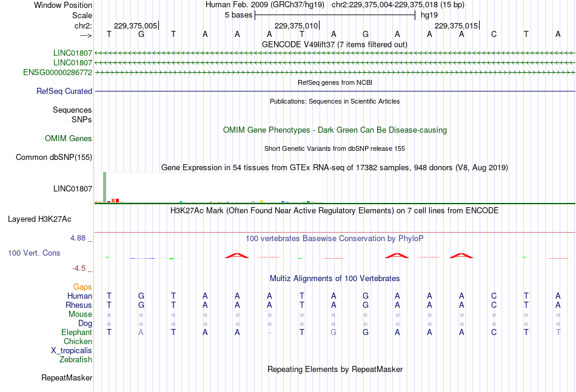576x392 pixels.
Task: Select the X_tropicalis alignment row label
Action: click(72, 351)
